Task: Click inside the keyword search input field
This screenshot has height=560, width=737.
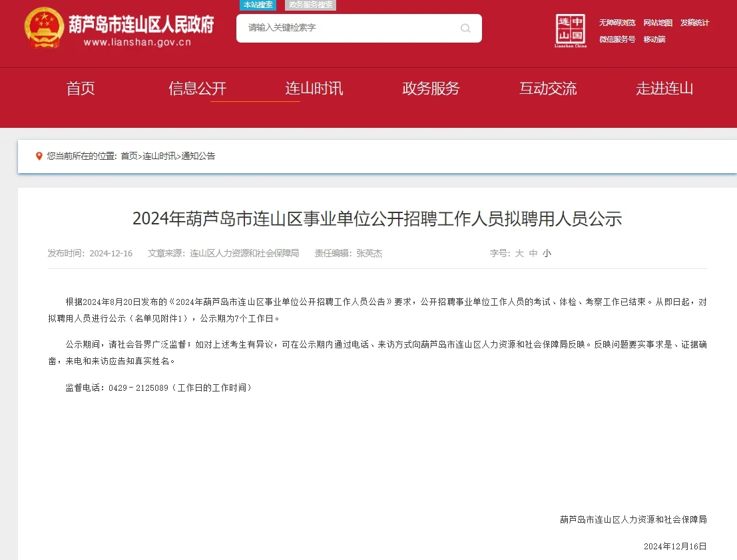Action: [x=346, y=29]
